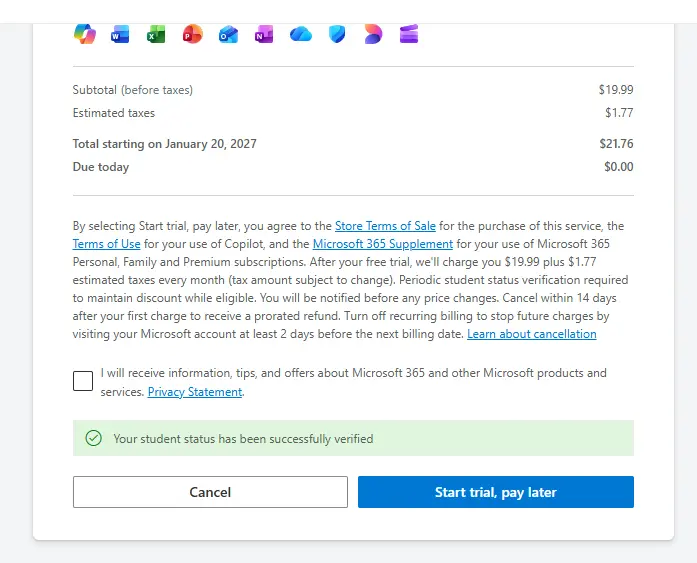Open the Microsoft 365 Supplement link
Viewport: 697px width, 563px height.
click(383, 244)
